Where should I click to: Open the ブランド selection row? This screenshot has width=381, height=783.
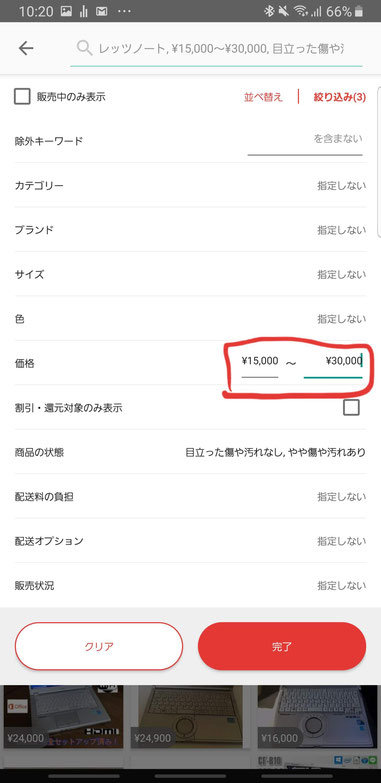click(x=190, y=230)
